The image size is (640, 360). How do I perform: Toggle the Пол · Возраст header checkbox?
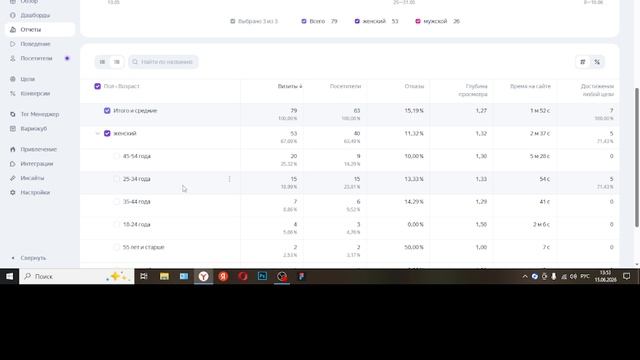point(97,86)
